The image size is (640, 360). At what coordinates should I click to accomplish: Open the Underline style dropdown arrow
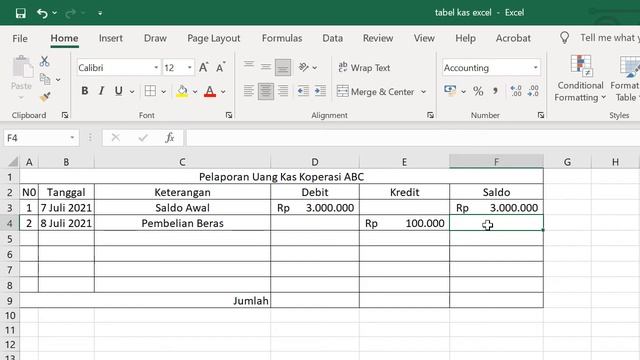click(132, 92)
